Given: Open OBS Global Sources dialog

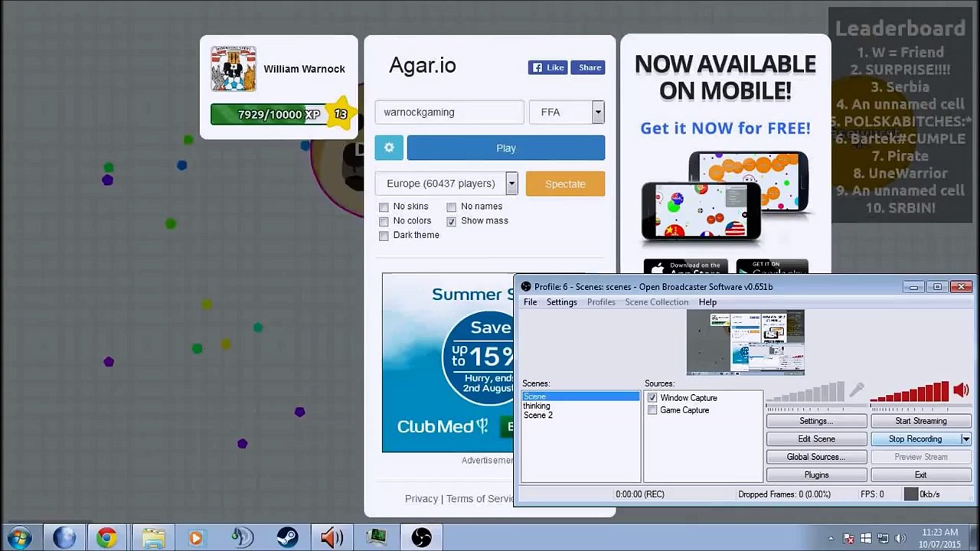Looking at the screenshot, I should (816, 457).
